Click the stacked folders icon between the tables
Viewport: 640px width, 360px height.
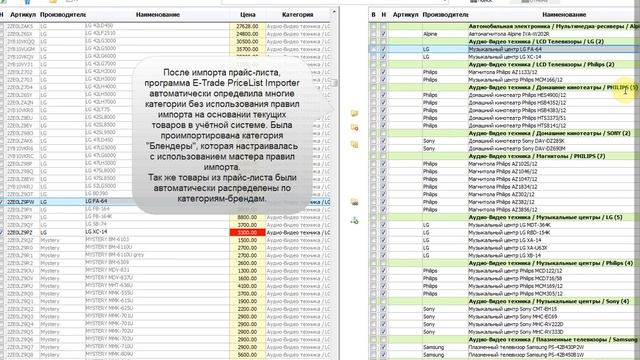click(x=354, y=144)
